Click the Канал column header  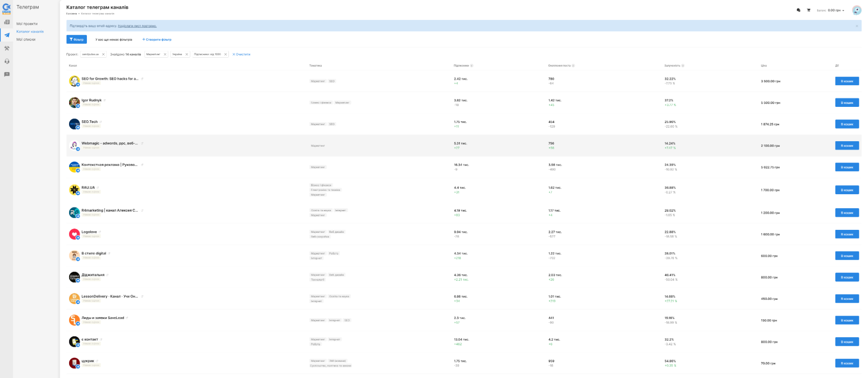(x=73, y=66)
